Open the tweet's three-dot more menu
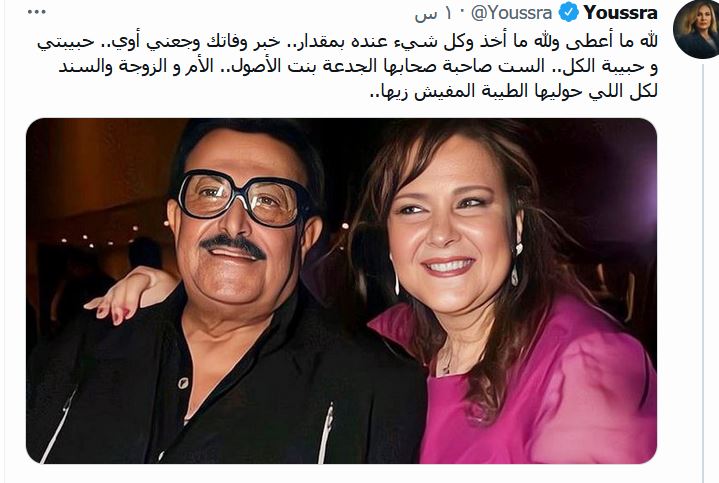This screenshot has width=719, height=483. coord(37,12)
